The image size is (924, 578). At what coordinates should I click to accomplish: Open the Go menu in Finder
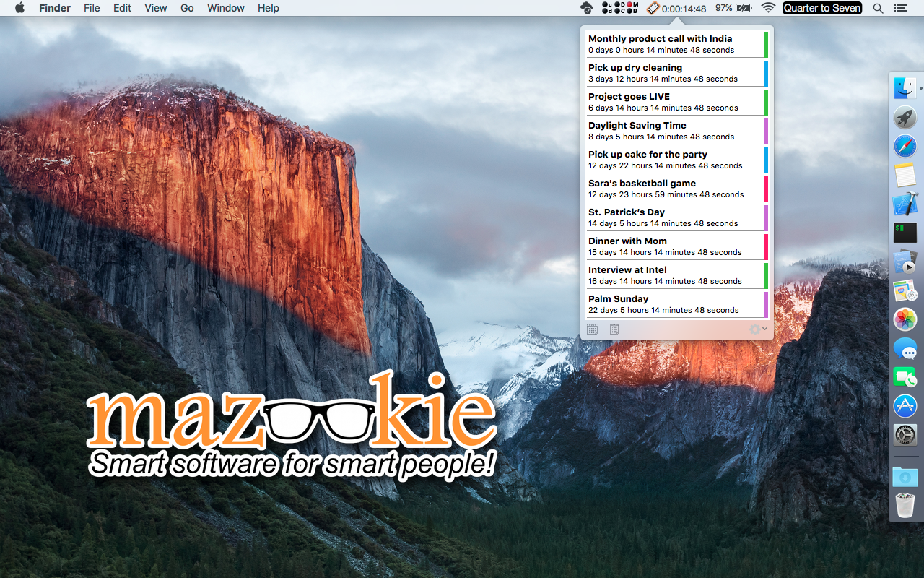[187, 8]
